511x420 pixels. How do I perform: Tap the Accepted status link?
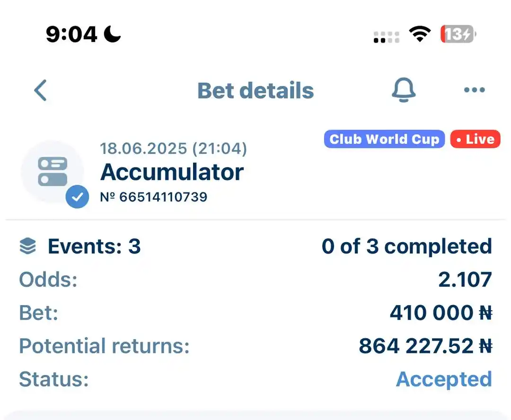[444, 379]
